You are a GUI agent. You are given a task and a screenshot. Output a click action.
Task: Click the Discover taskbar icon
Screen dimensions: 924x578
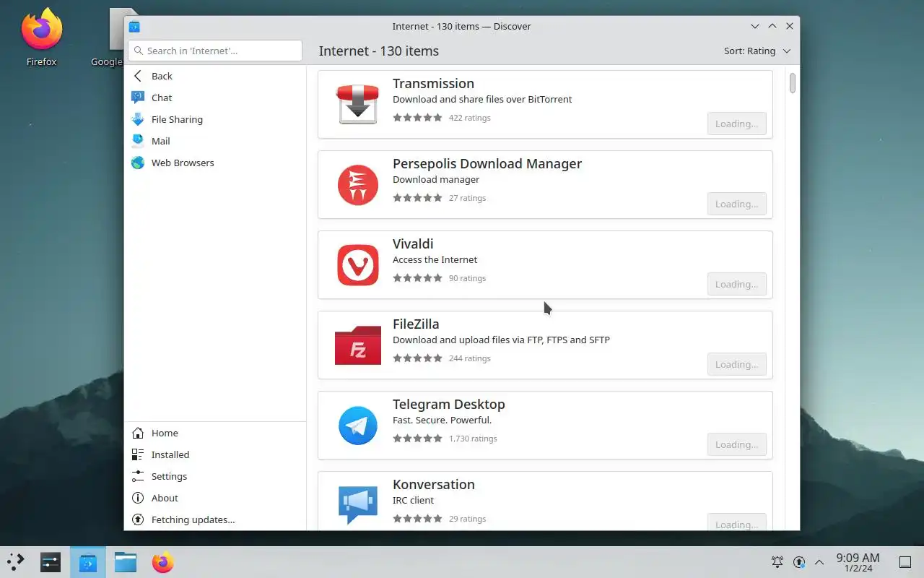tap(88, 562)
